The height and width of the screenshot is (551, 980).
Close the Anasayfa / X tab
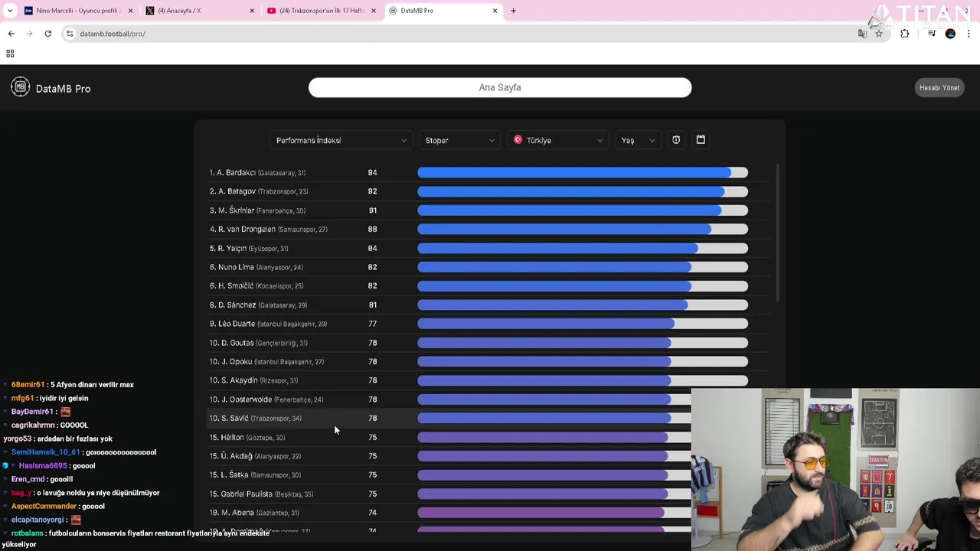(x=252, y=11)
